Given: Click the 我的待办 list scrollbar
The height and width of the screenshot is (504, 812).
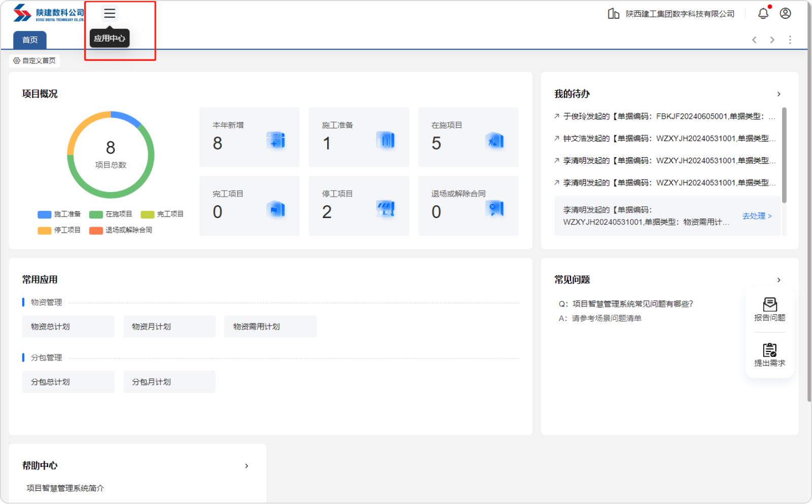Looking at the screenshot, I should 784,155.
